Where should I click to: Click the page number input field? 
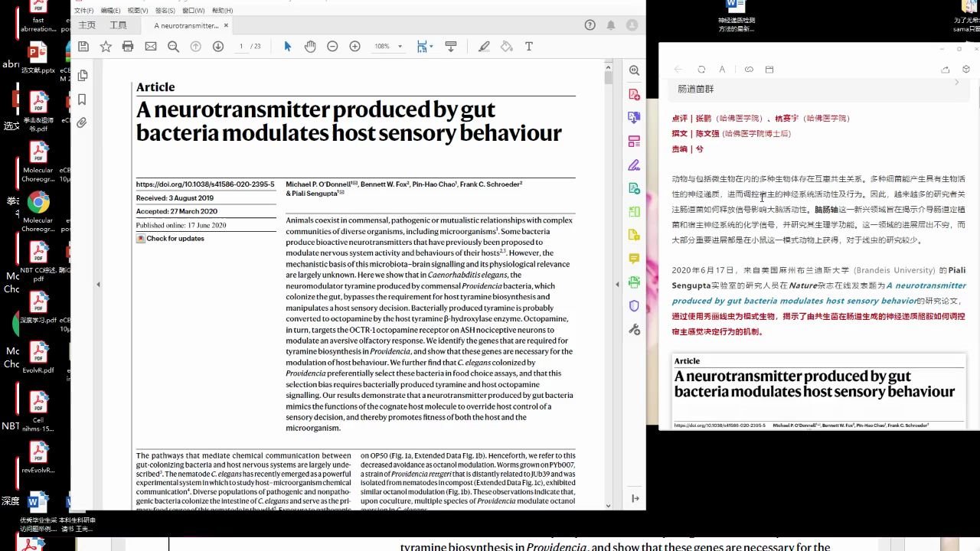pos(241,47)
